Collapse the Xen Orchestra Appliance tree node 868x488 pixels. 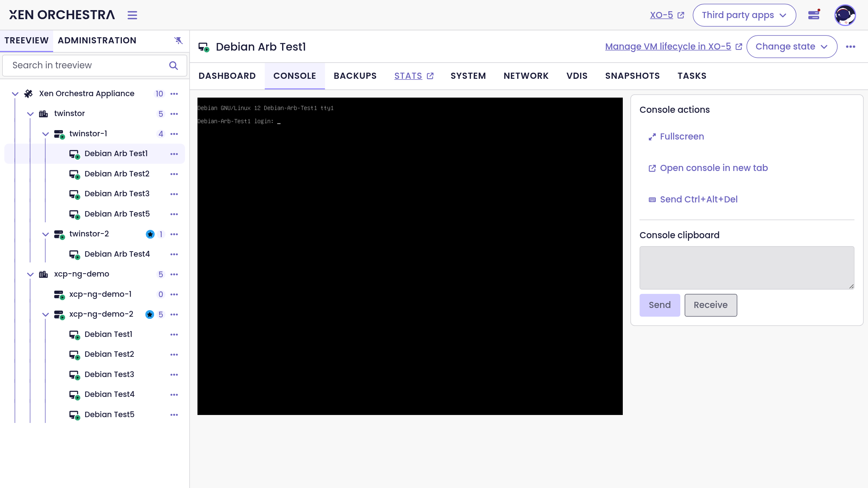click(x=15, y=94)
